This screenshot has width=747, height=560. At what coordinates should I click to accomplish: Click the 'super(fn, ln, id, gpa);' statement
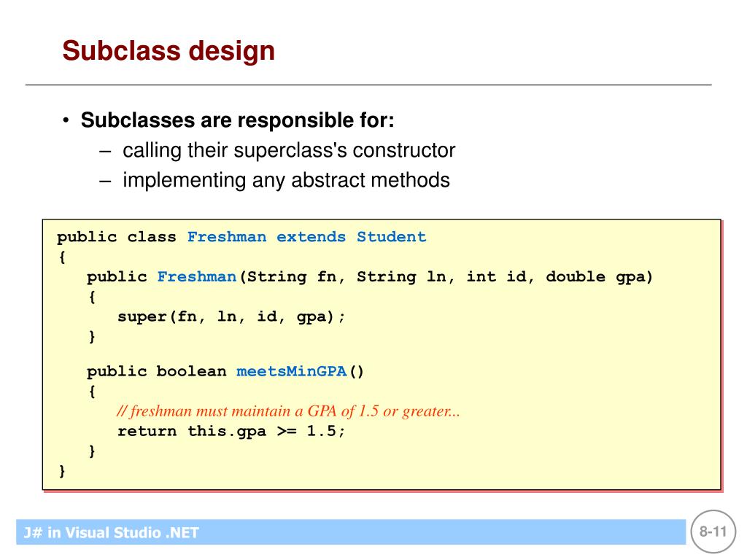pos(231,317)
